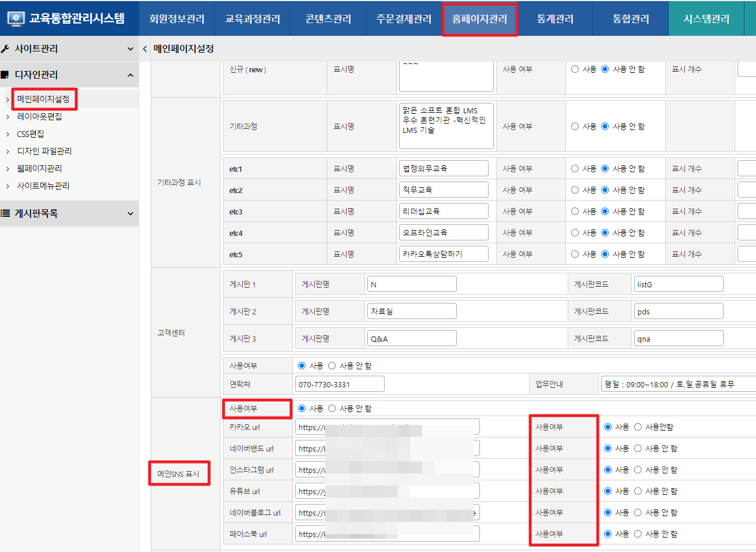Click the 디자인관리 section icon
The image size is (756, 552).
pos(5,75)
